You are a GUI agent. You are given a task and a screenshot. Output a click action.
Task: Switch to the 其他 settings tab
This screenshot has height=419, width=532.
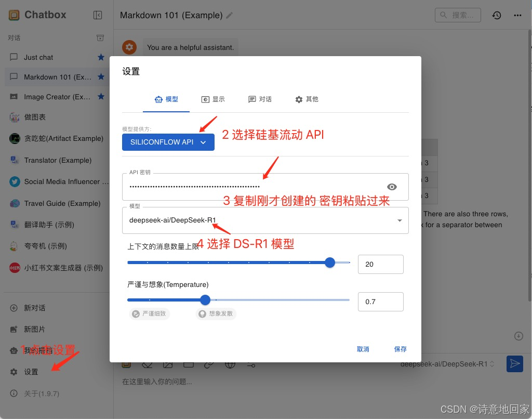[x=306, y=99]
